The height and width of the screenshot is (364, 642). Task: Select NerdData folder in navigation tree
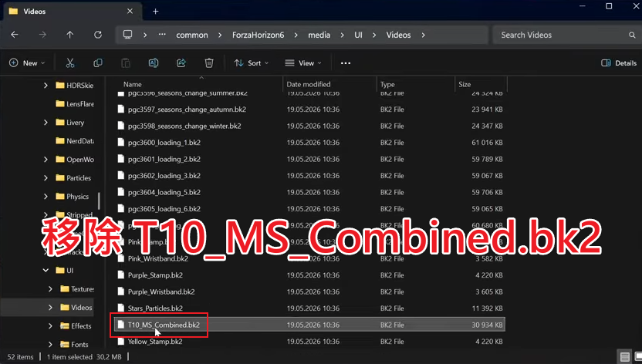pos(75,140)
